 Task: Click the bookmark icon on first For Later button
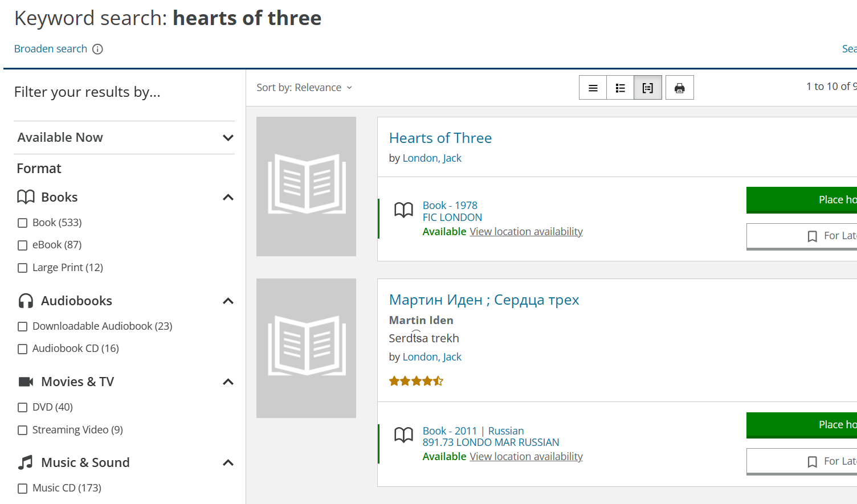coord(813,236)
